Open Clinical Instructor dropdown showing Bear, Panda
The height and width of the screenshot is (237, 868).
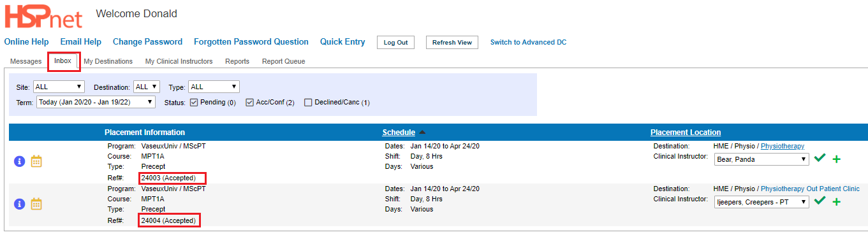click(762, 159)
